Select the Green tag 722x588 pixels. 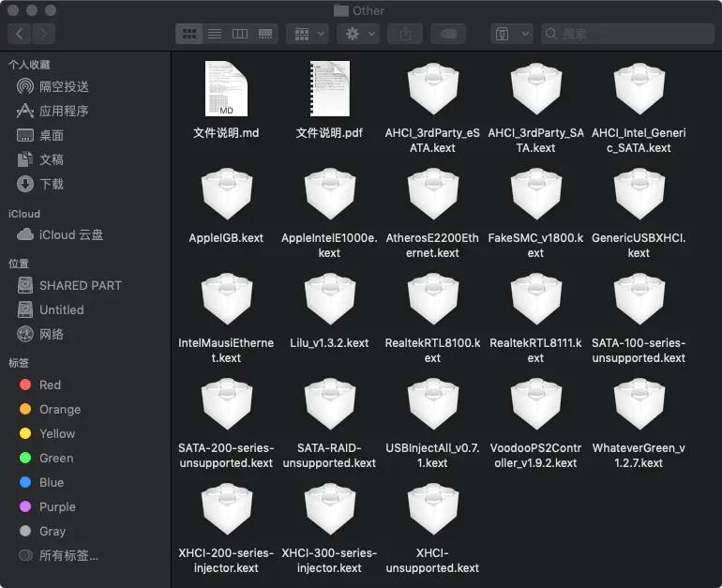[x=47, y=459]
